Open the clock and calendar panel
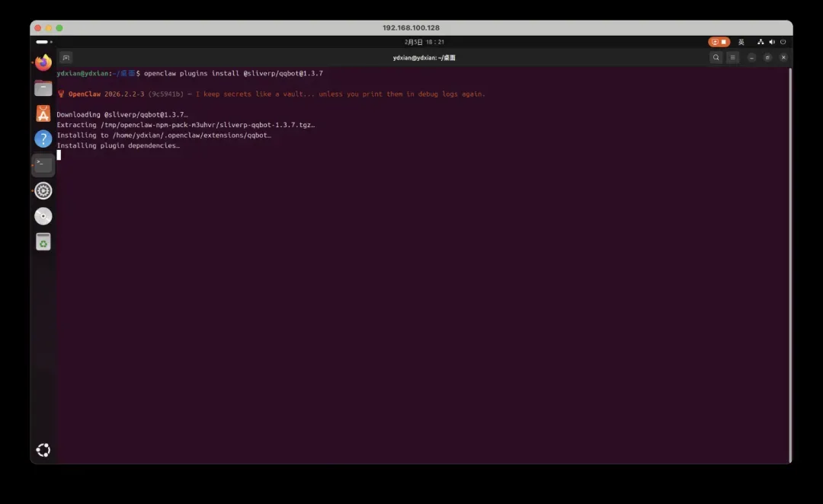This screenshot has width=823, height=504. 424,42
